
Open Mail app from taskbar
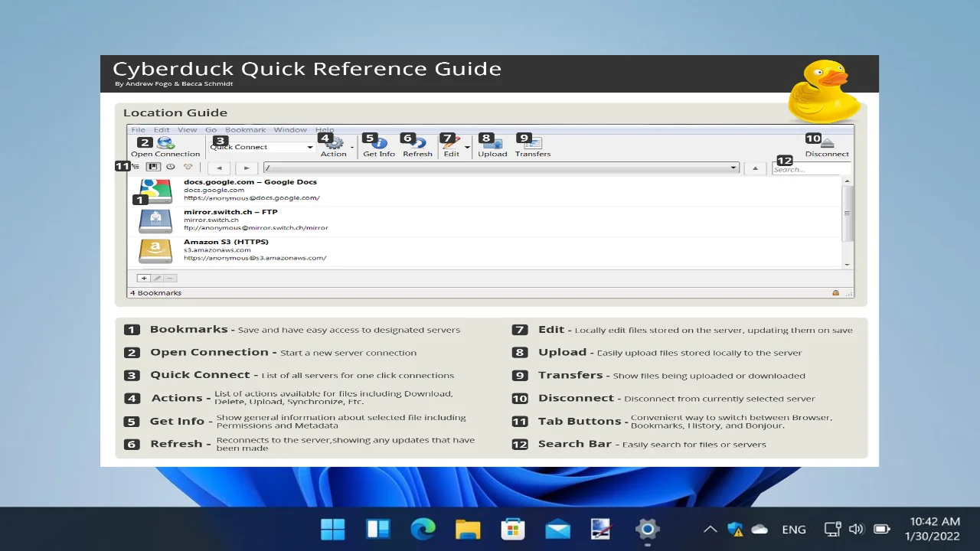click(x=557, y=529)
